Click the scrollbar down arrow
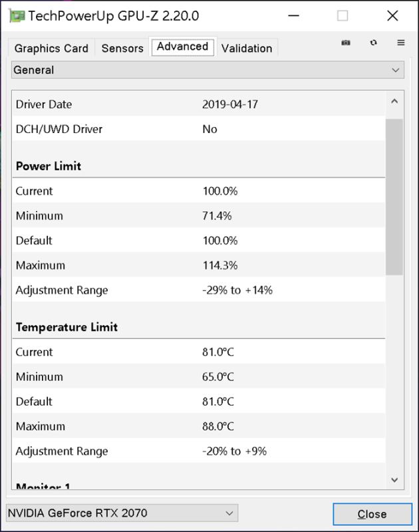This screenshot has height=532, width=419. pos(394,479)
